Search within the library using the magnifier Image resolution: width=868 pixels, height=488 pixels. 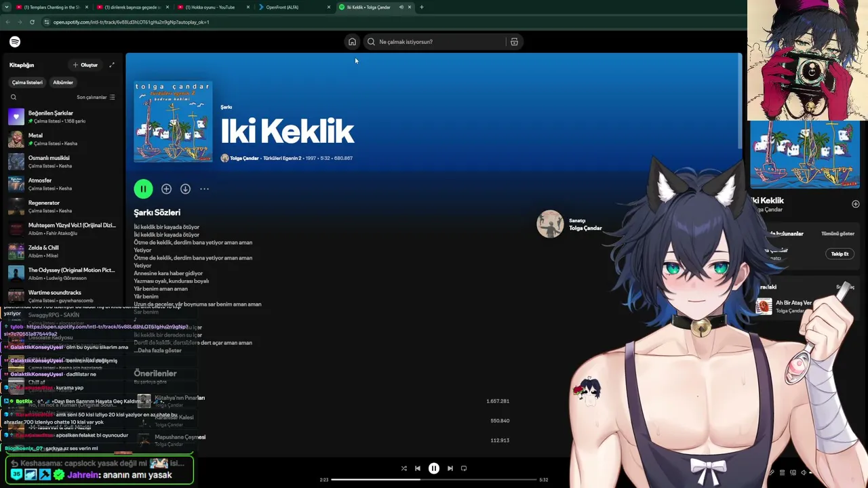tap(14, 97)
